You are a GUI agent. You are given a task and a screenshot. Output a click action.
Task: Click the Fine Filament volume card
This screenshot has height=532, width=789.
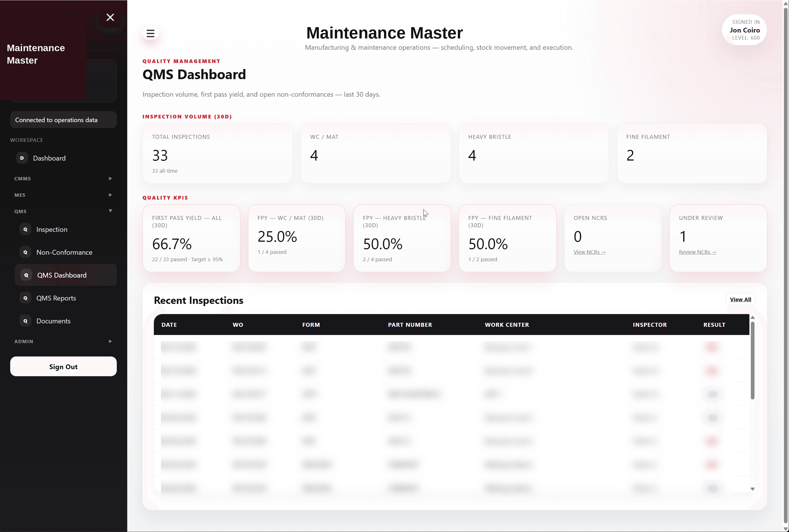click(x=692, y=153)
